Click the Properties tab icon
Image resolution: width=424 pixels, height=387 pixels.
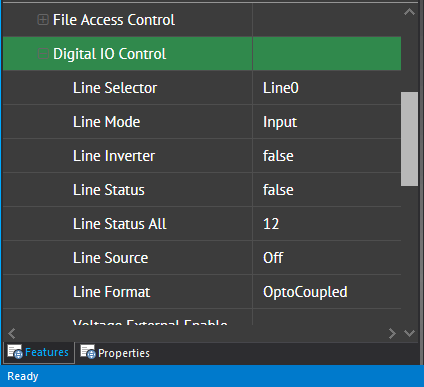(88, 352)
